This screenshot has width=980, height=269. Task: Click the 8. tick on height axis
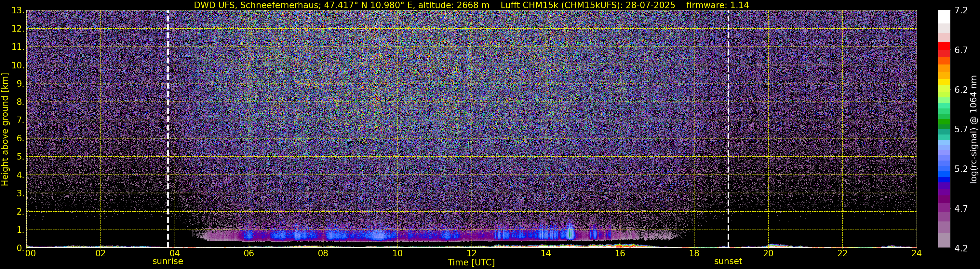20,102
